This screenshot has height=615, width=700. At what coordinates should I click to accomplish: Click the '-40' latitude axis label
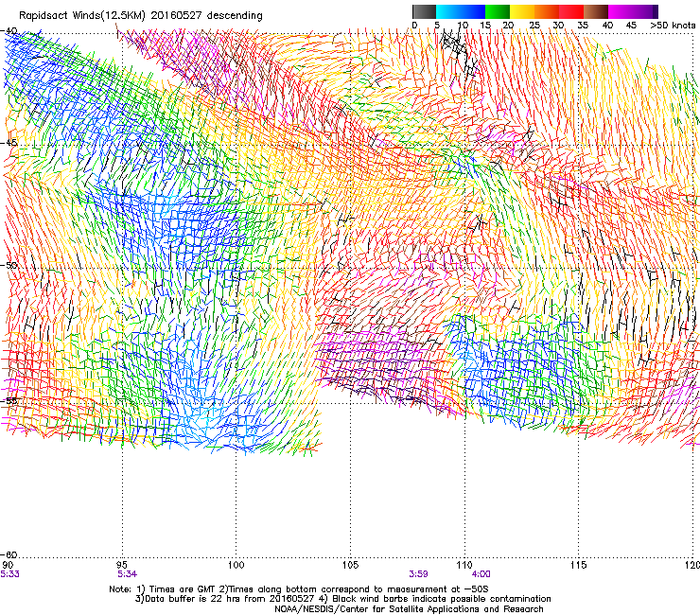pos(9,31)
